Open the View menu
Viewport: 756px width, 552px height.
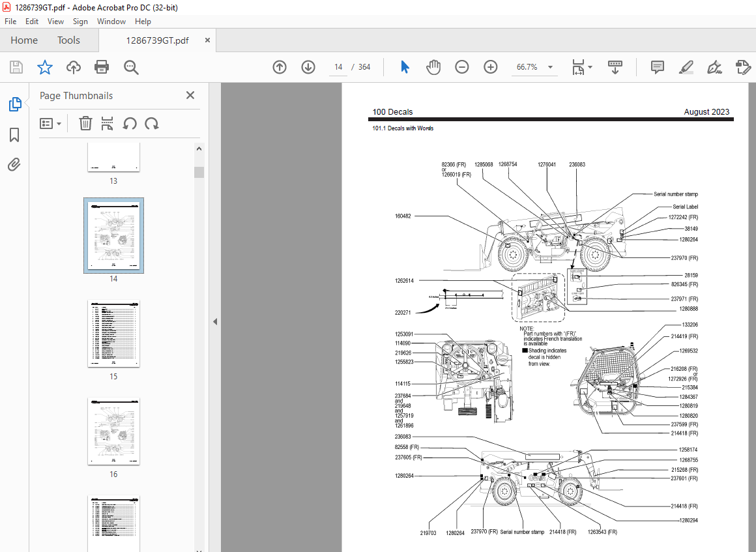click(x=55, y=22)
